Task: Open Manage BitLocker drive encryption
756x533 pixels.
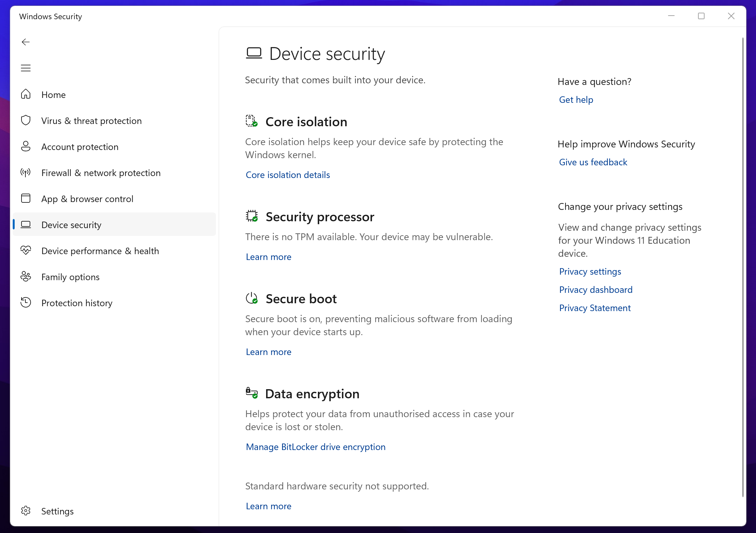Action: (x=315, y=447)
